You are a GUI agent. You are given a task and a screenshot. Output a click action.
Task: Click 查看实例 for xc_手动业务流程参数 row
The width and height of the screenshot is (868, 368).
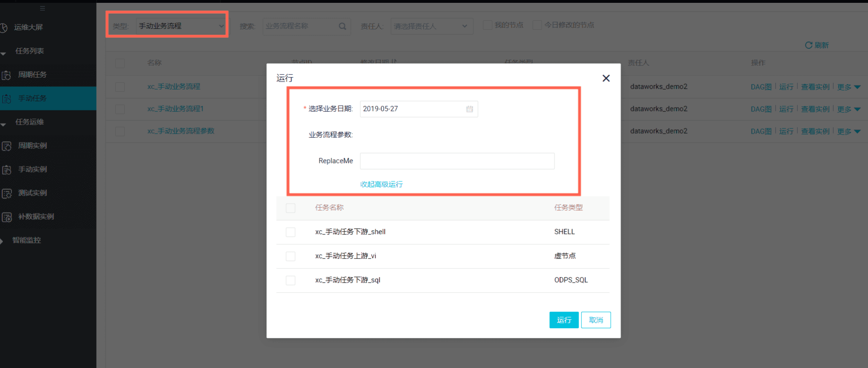click(815, 131)
